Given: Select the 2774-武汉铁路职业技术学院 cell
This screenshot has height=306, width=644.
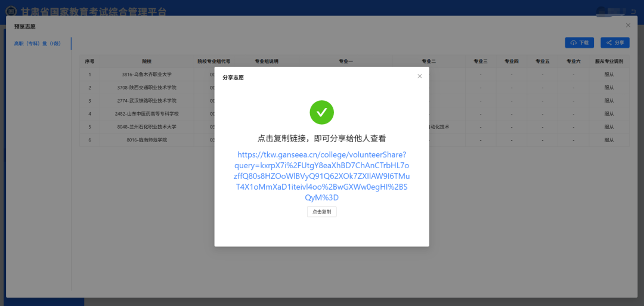Looking at the screenshot, I should click(x=147, y=101).
